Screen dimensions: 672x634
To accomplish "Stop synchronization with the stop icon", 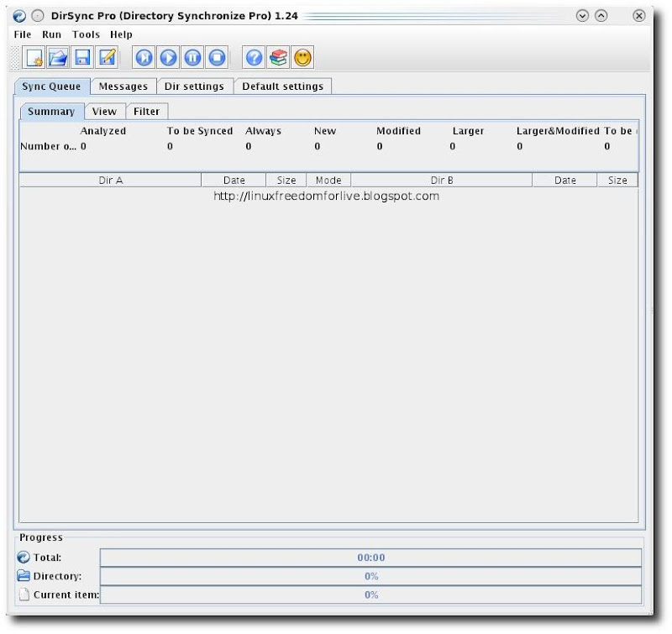I will click(217, 57).
